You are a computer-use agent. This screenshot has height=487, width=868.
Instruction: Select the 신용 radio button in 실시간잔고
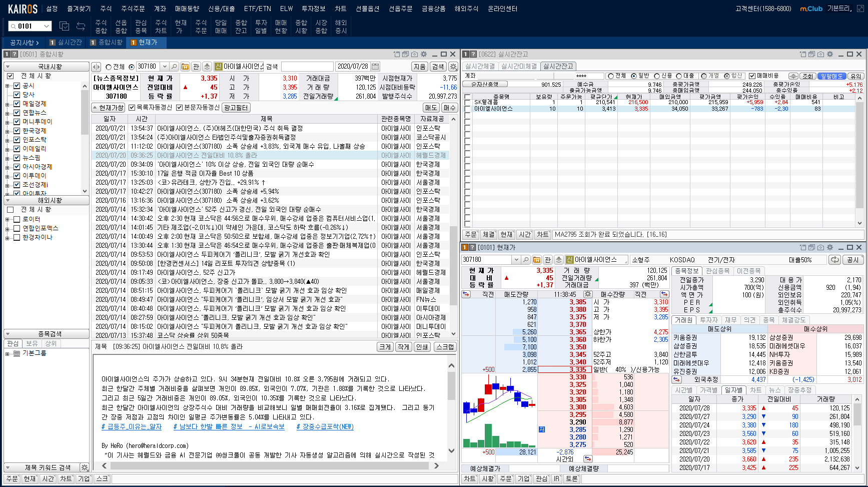(x=657, y=76)
